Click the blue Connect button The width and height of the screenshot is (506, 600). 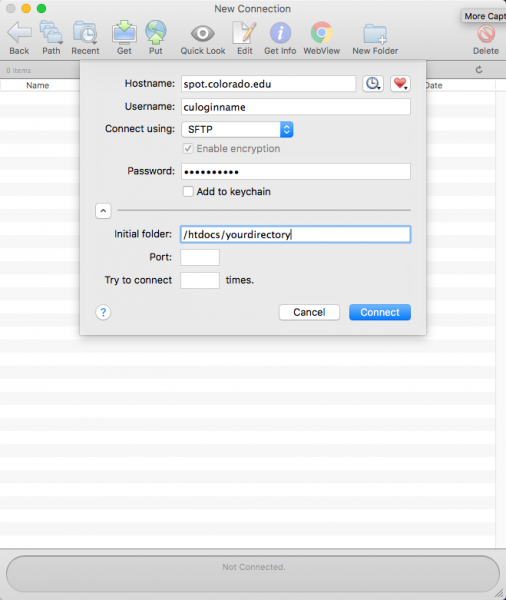pyautogui.click(x=380, y=312)
